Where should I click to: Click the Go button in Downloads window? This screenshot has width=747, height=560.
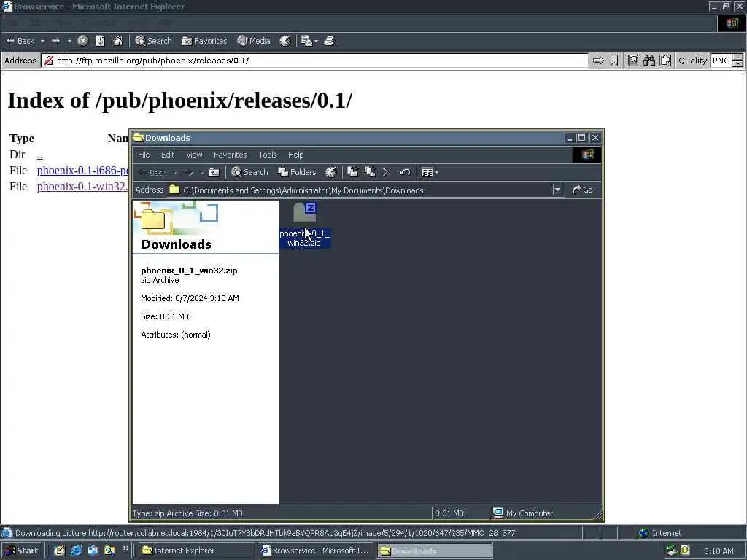coord(583,190)
